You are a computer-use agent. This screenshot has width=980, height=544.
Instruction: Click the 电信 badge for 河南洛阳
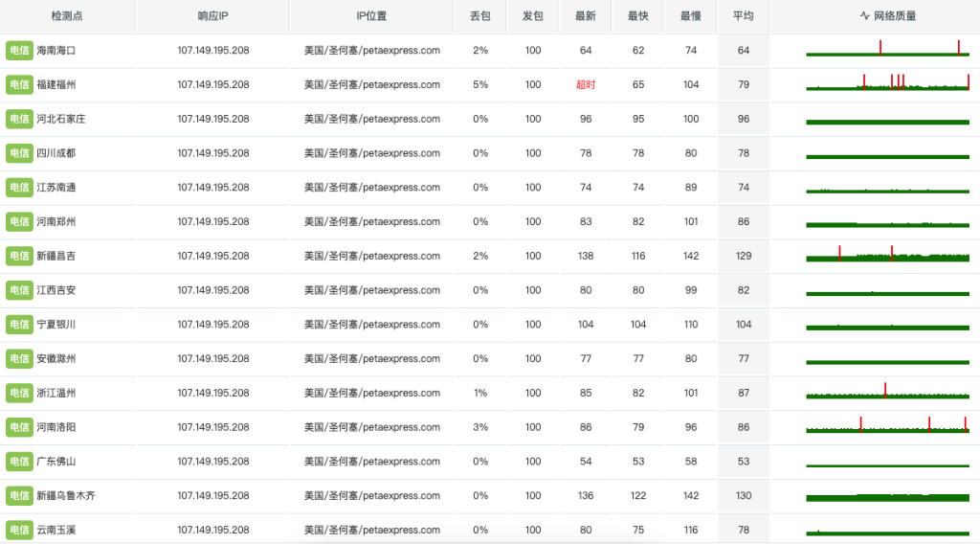pos(19,428)
